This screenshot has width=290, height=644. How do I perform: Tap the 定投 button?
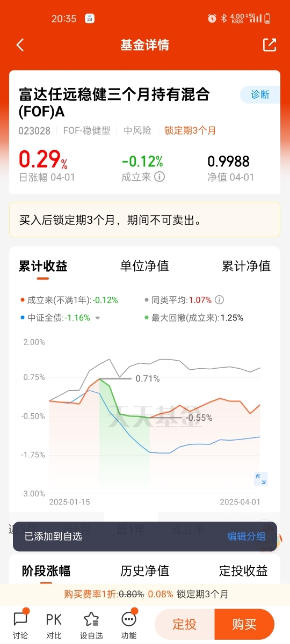pos(184,624)
